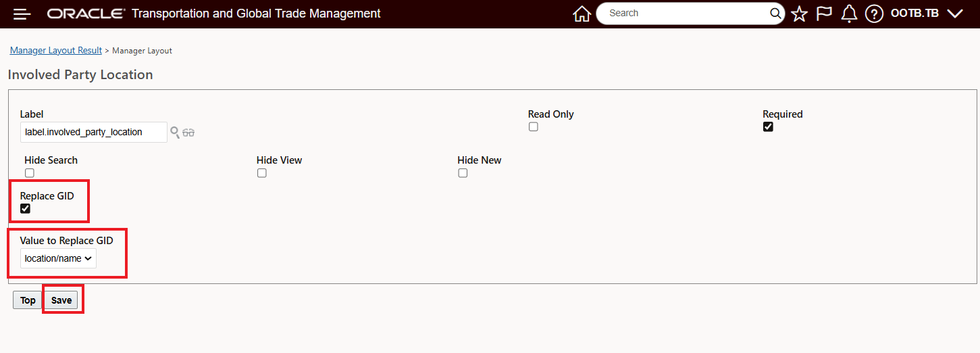980x353 pixels.
Task: Uncheck the Replace GID checkbox
Action: (x=26, y=209)
